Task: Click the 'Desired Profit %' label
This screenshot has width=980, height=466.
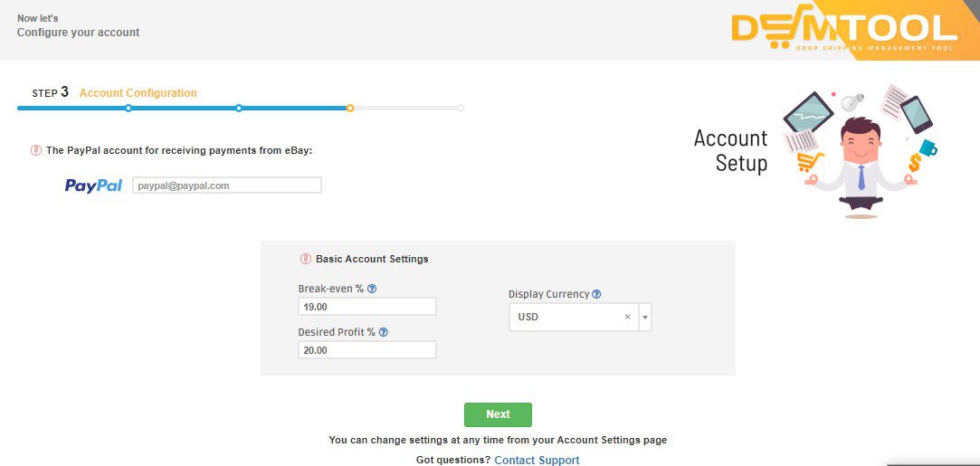Action: click(x=337, y=332)
